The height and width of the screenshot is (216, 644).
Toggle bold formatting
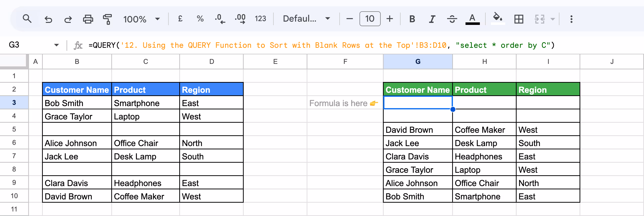click(412, 19)
